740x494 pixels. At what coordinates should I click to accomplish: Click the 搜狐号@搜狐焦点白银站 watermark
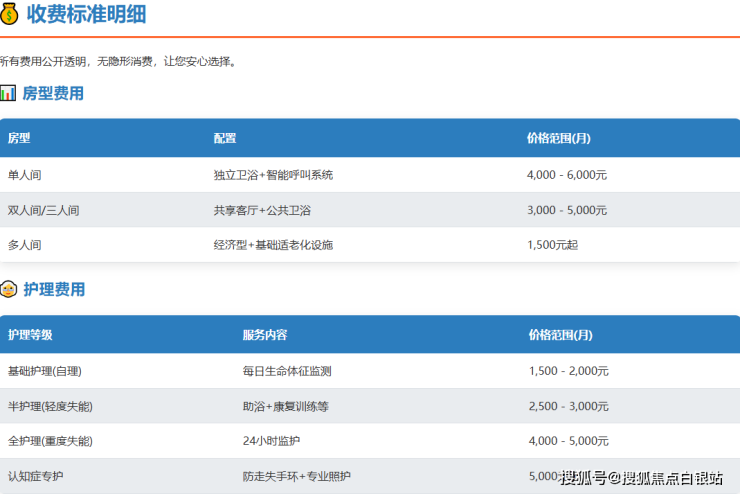pos(642,477)
